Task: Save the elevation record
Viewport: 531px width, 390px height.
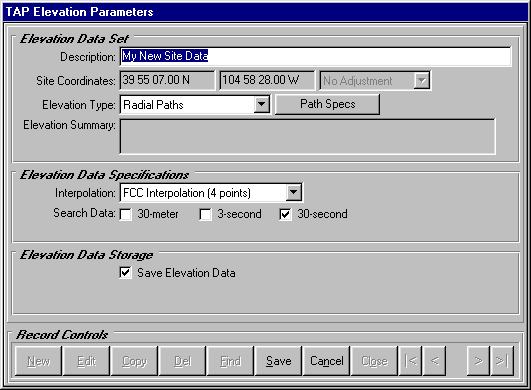Action: (x=278, y=361)
